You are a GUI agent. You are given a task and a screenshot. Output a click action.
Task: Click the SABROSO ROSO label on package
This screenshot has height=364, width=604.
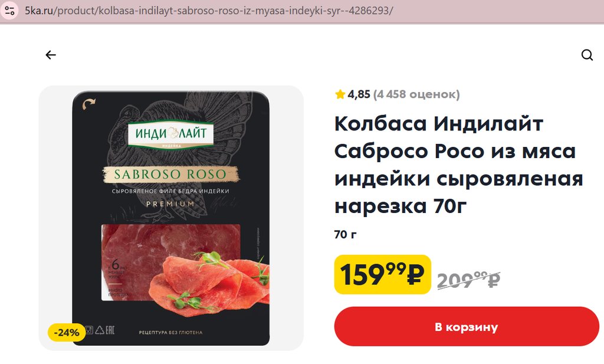coord(170,174)
